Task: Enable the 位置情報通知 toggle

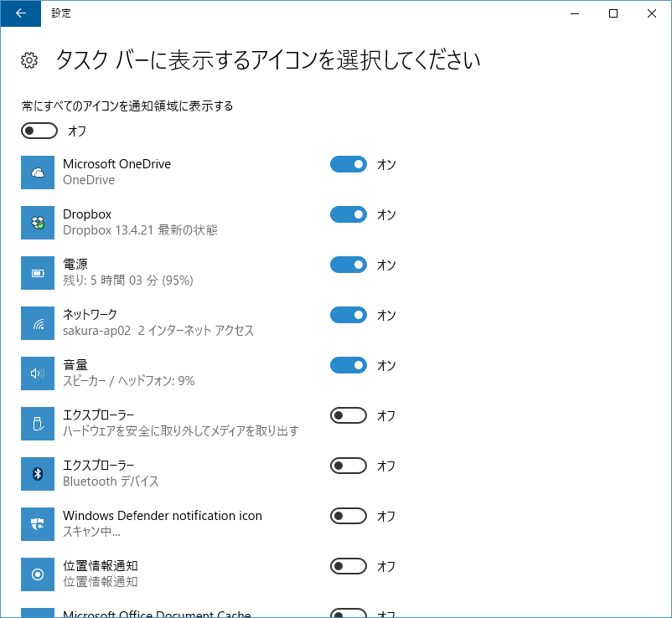Action: click(x=349, y=566)
